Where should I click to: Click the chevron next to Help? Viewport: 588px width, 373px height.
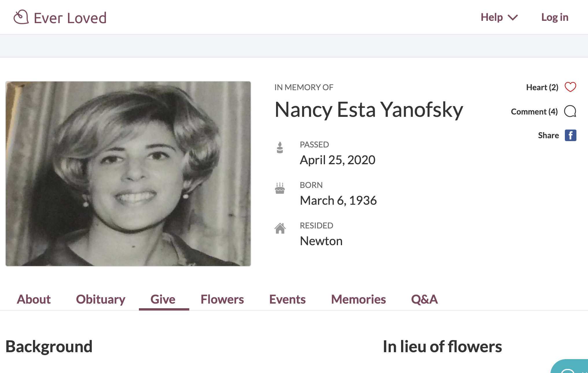513,18
